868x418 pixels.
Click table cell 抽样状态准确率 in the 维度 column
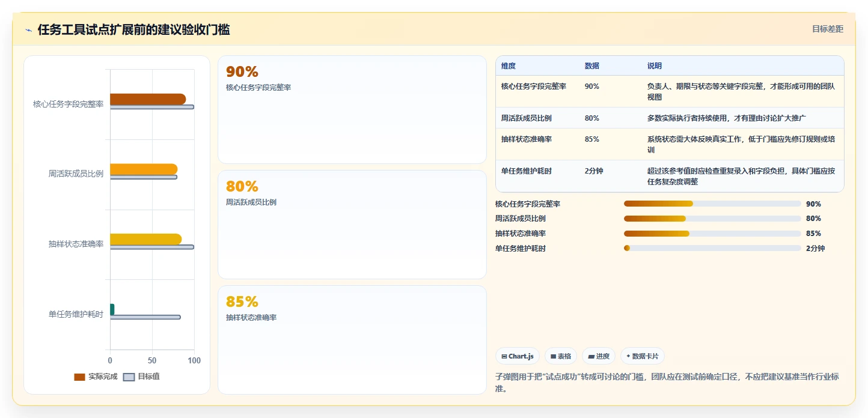pyautogui.click(x=527, y=139)
